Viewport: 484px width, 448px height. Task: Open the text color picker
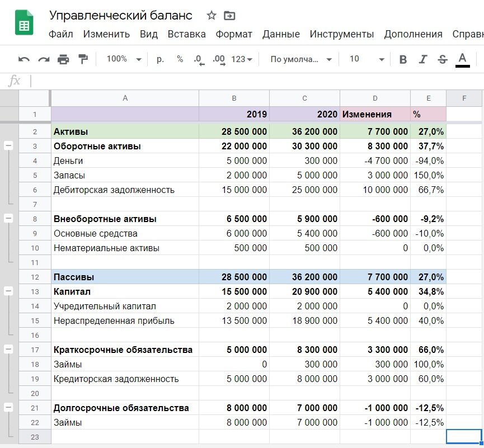[462, 58]
